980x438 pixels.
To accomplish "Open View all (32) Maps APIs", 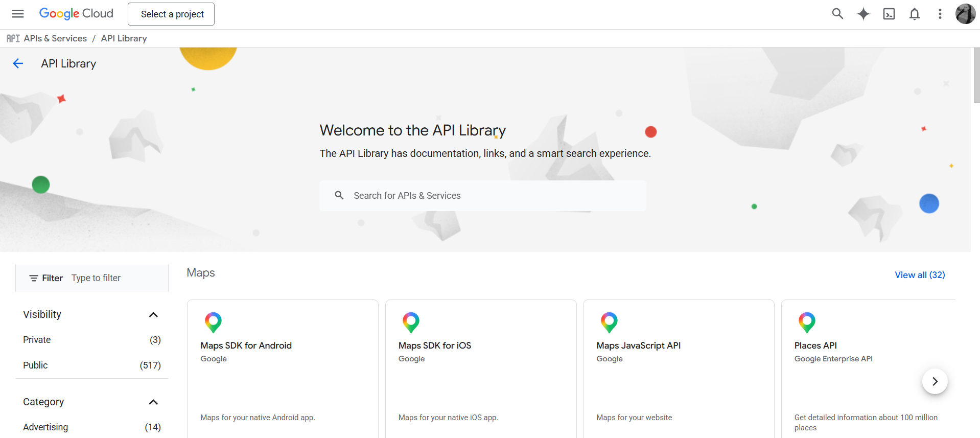I will [x=920, y=275].
